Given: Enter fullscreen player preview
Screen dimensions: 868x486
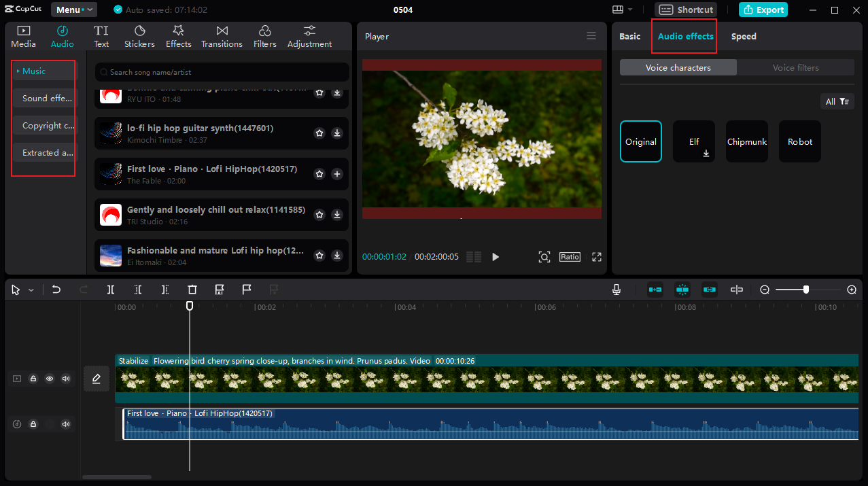Looking at the screenshot, I should point(597,257).
